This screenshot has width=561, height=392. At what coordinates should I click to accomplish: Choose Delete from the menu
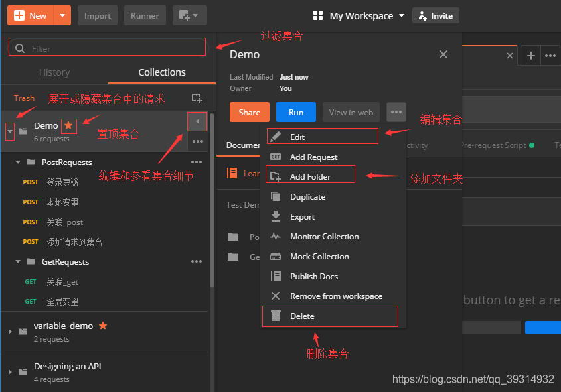(x=333, y=316)
